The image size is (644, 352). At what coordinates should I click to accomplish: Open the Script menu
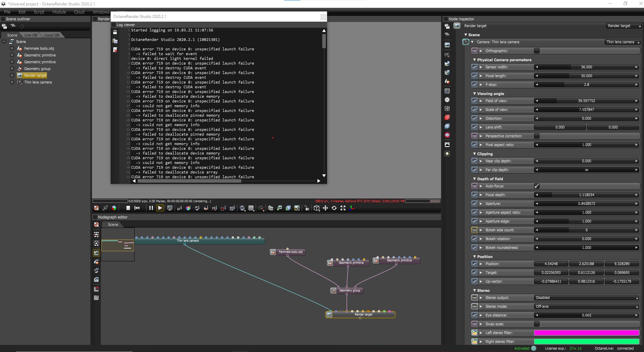point(39,12)
